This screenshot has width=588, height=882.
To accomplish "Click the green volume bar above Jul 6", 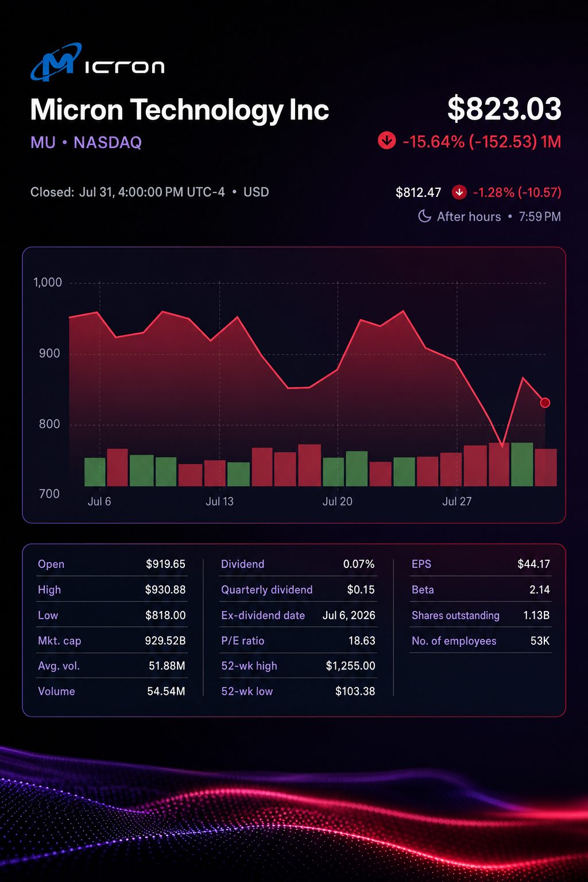I will (95, 472).
